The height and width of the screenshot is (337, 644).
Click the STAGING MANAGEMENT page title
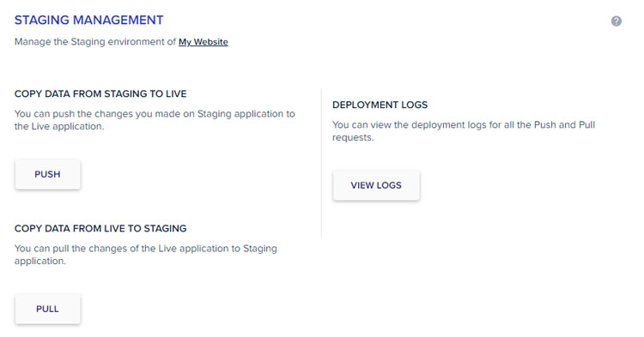[88, 20]
